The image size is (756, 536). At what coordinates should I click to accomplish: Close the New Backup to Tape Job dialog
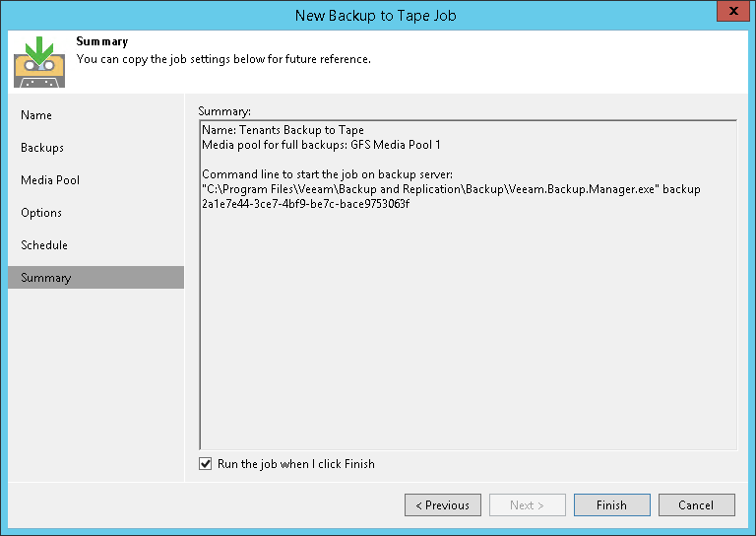point(729,13)
